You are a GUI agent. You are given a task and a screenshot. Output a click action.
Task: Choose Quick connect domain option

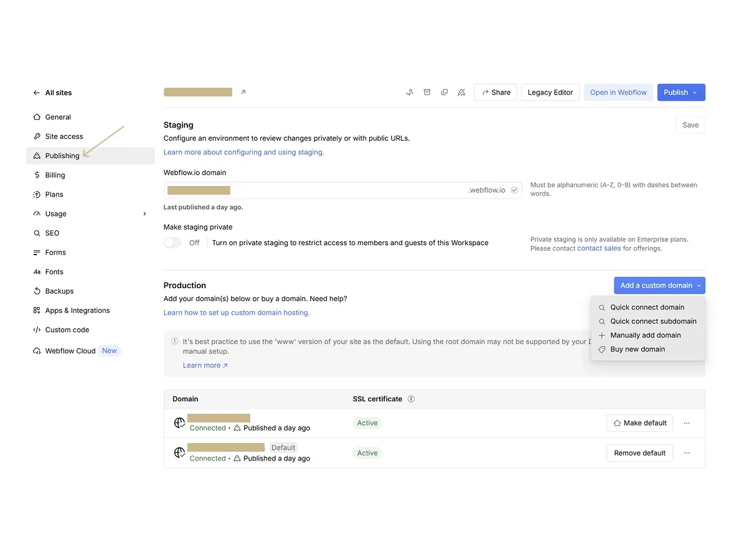pyautogui.click(x=648, y=307)
